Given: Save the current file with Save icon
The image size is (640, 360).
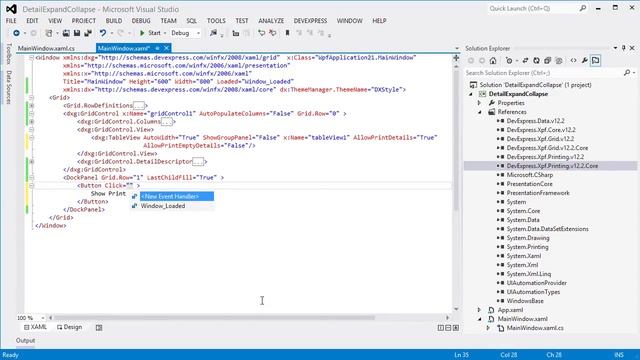Looking at the screenshot, I should point(77,33).
